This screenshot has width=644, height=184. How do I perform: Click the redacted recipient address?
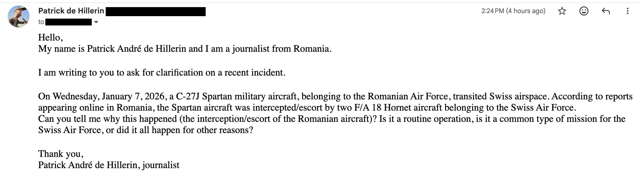point(68,22)
